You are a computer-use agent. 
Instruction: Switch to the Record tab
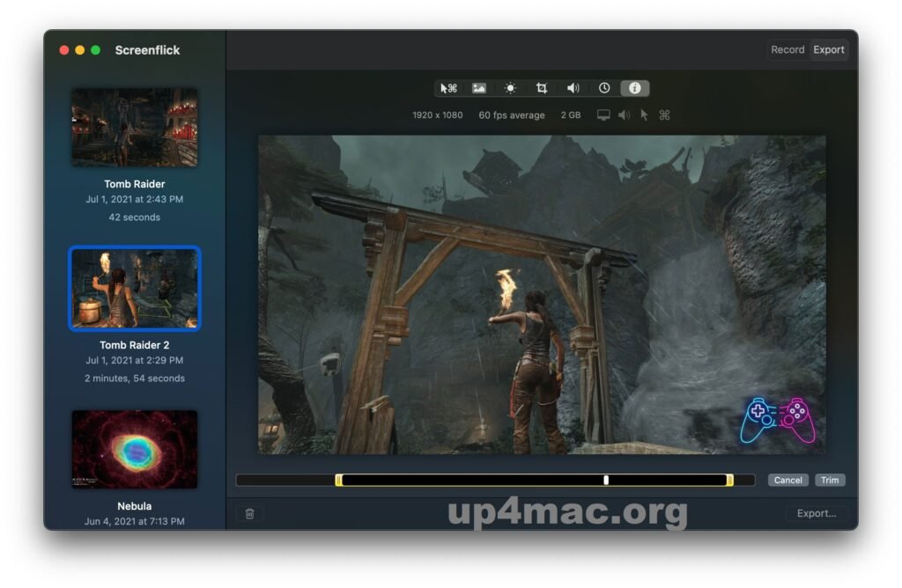pyautogui.click(x=787, y=50)
